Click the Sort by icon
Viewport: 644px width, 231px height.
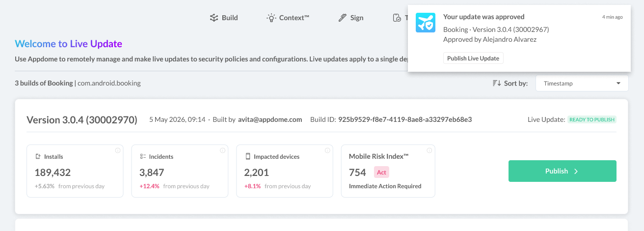tap(497, 84)
